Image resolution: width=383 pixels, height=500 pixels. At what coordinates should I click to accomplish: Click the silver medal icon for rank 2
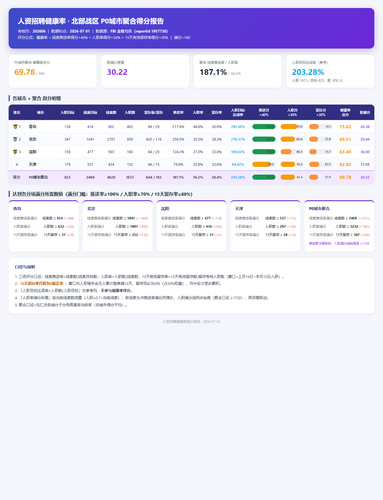[x=15, y=139]
